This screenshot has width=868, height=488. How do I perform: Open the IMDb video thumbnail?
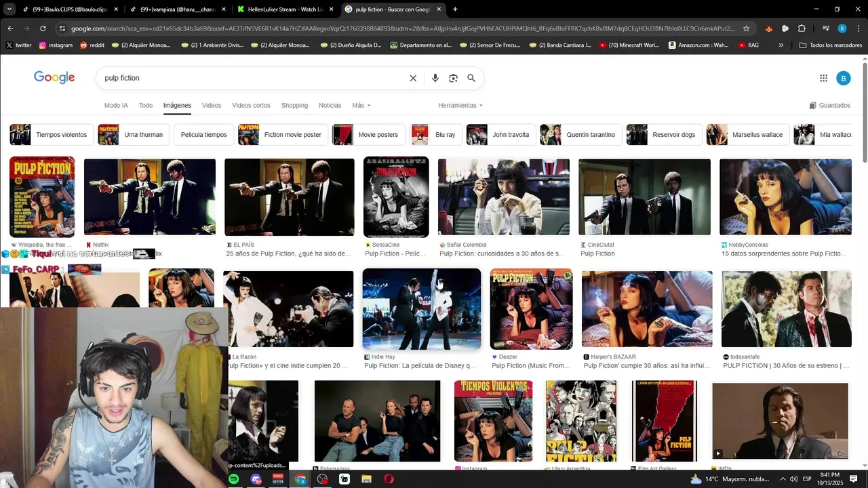click(x=781, y=422)
